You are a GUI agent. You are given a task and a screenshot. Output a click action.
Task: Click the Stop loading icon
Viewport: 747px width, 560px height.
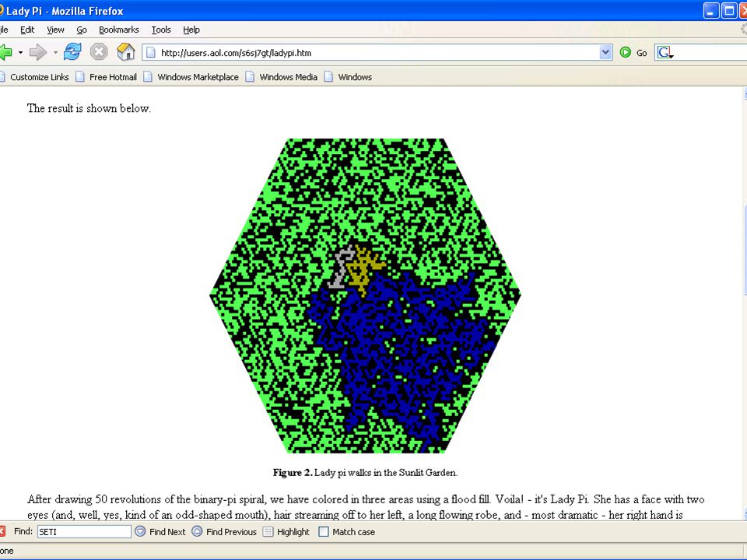pyautogui.click(x=99, y=52)
